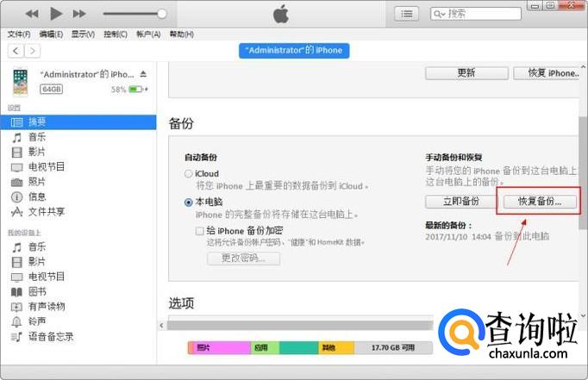Go forward with the right arrow

click(33, 51)
